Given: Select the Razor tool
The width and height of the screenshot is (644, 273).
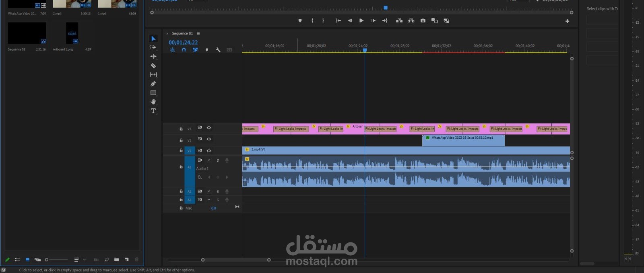Looking at the screenshot, I should pos(153,66).
